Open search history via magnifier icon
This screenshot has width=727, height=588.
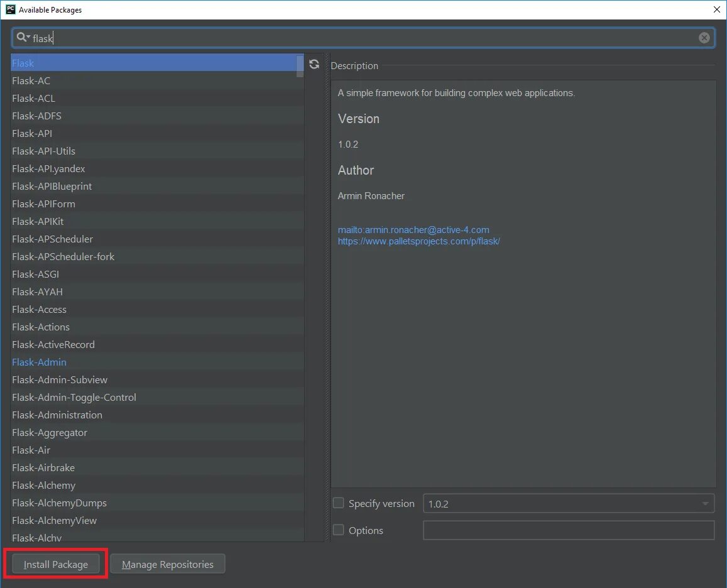point(23,37)
